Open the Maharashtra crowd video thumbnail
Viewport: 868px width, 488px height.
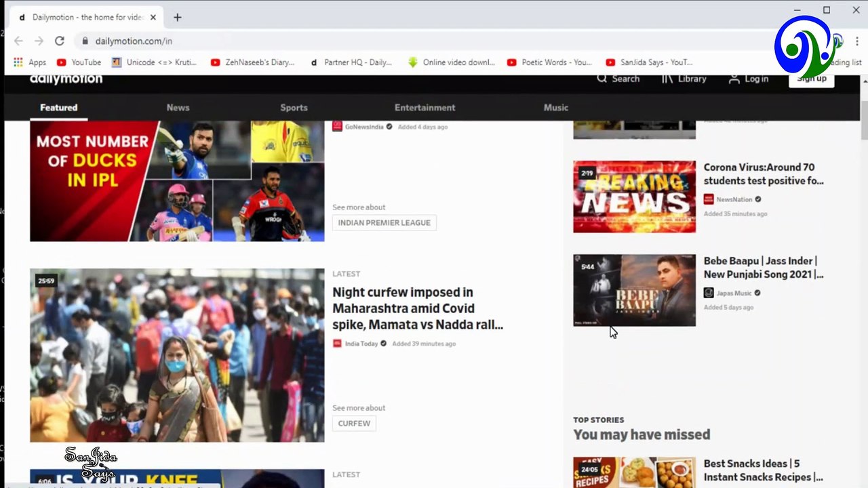[x=177, y=355]
